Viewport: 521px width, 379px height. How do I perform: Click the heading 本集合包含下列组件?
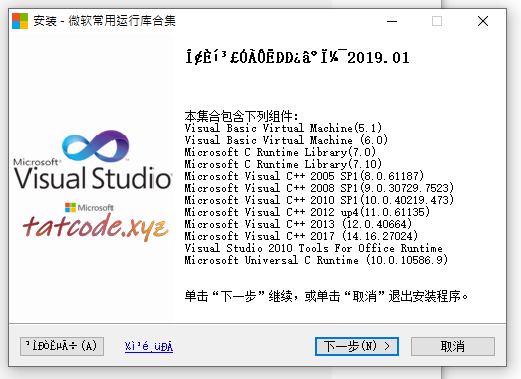point(241,116)
